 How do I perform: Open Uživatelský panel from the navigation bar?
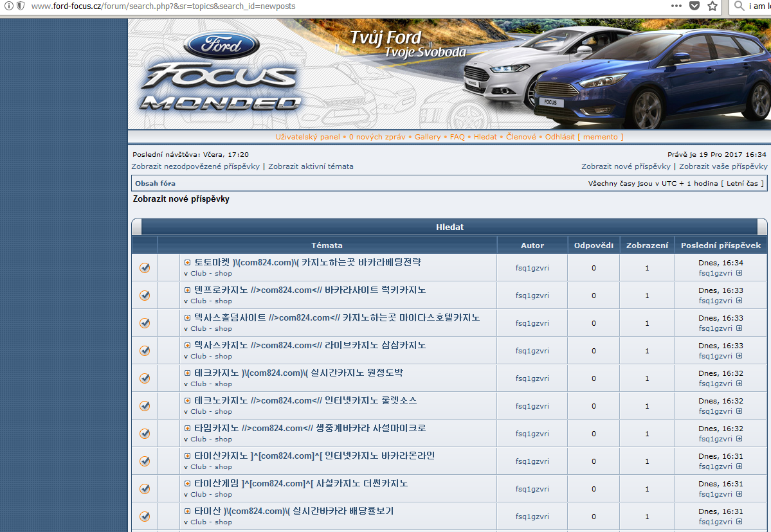(x=307, y=137)
